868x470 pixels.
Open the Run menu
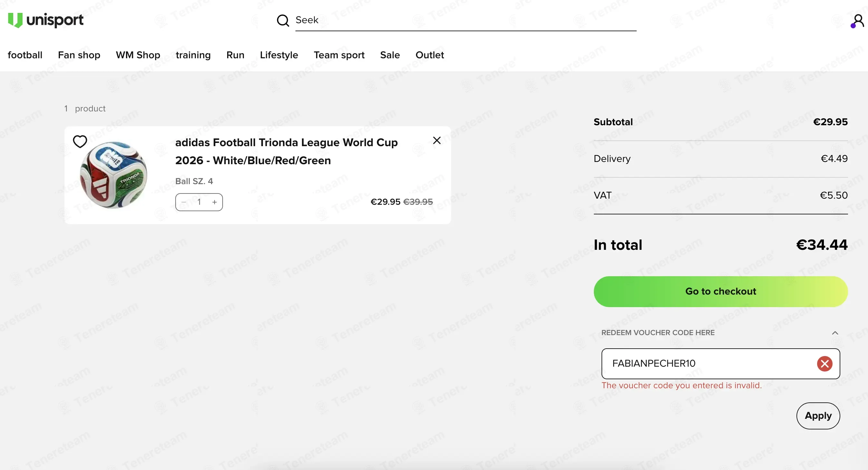[x=235, y=55]
